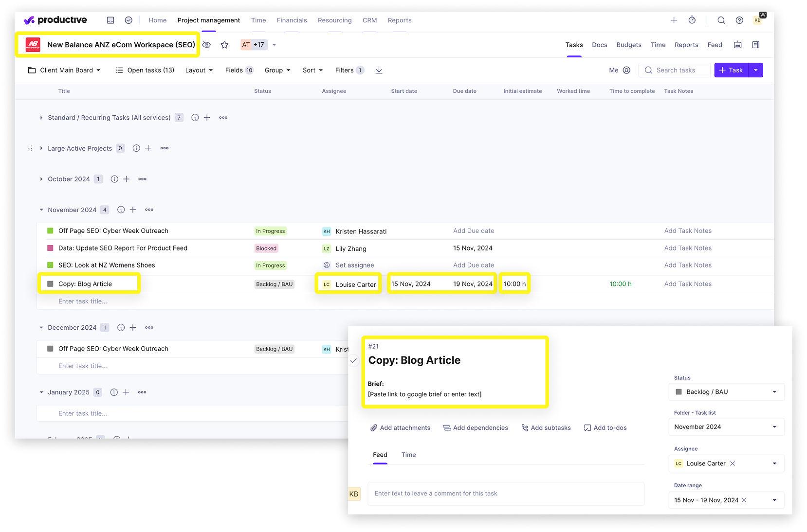Image resolution: width=807 pixels, height=532 pixels.
Task: Show info for November 2024 list
Action: pyautogui.click(x=121, y=210)
